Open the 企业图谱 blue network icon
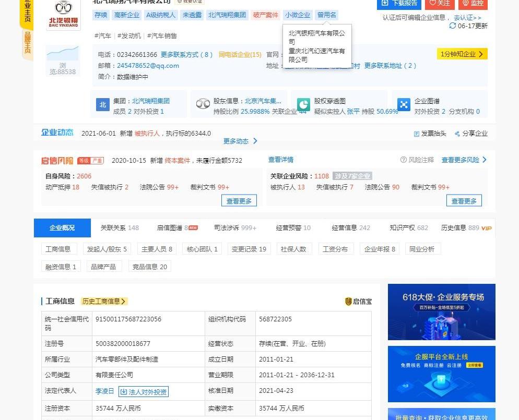This screenshot has height=420, width=519. click(x=404, y=104)
